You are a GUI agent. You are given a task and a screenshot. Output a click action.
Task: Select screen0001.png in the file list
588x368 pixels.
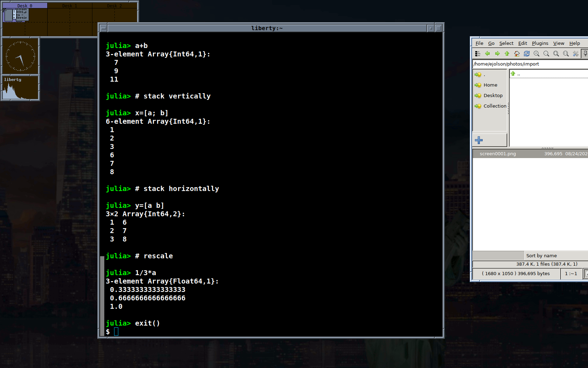[x=497, y=154]
